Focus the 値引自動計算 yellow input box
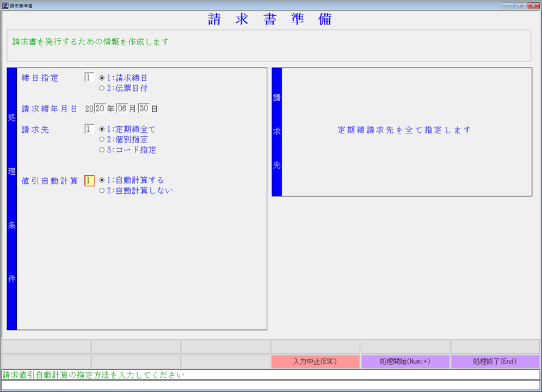 coord(89,180)
